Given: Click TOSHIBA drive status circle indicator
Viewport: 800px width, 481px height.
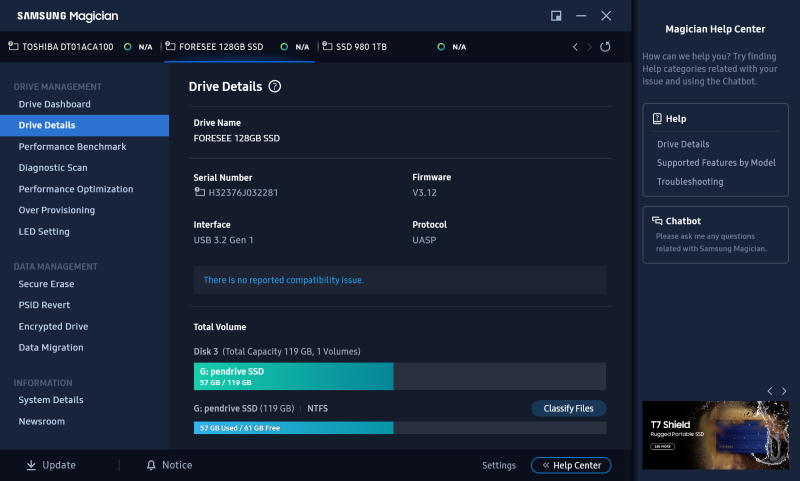Looking at the screenshot, I should pos(128,46).
